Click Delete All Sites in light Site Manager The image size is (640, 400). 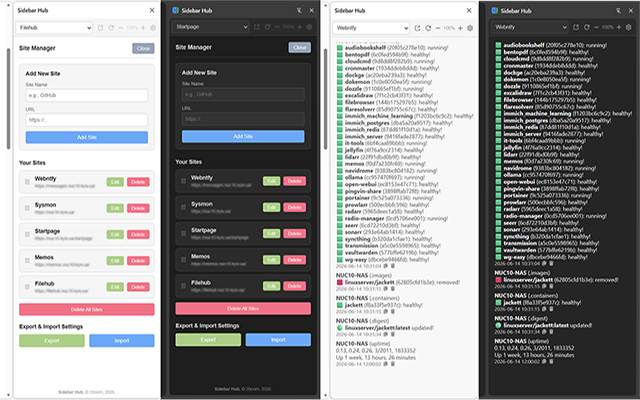click(x=87, y=309)
